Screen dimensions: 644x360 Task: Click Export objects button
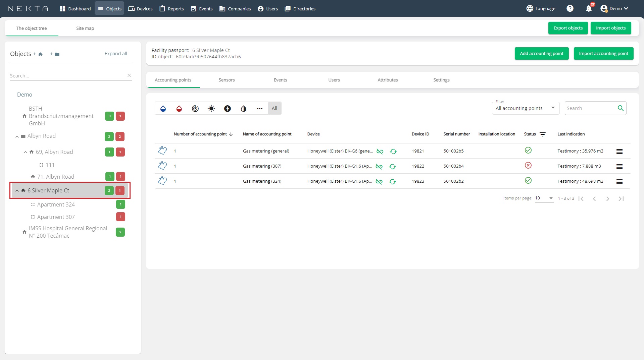(568, 28)
